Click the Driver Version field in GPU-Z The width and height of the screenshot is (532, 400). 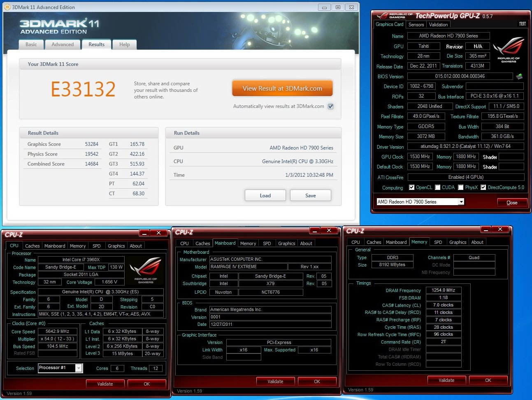point(465,146)
